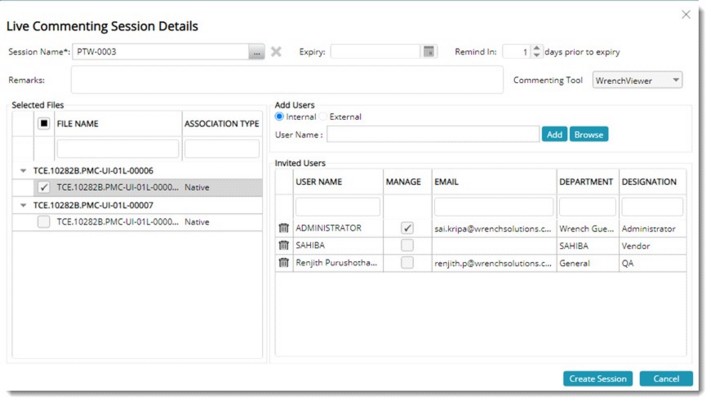Click the Browse button for users
Viewport: 711px width, 403px height.
tap(589, 134)
